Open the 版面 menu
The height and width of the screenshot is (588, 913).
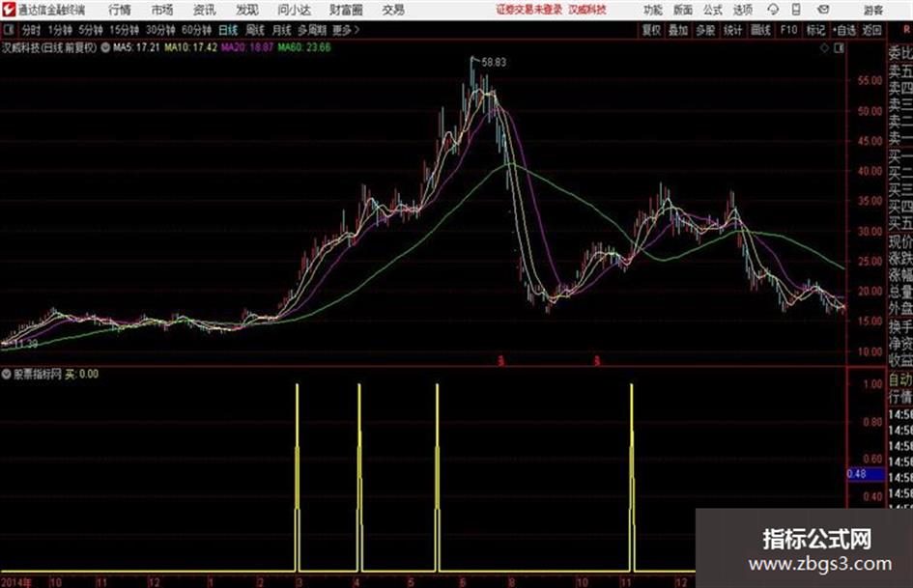click(682, 10)
